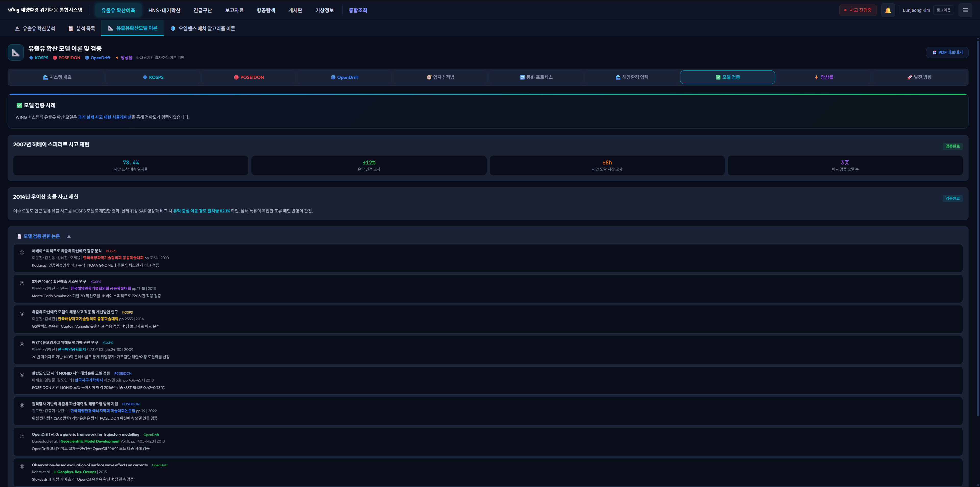Switch to 오일펜스 배치 알고리즘 이론 tab
980x487 pixels.
[203, 29]
